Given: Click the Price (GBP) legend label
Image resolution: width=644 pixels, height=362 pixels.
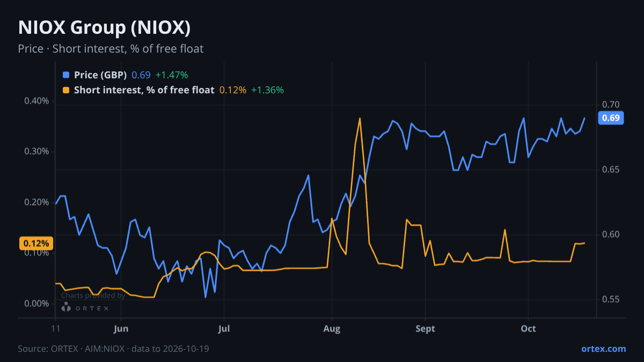Looking at the screenshot, I should pos(100,75).
